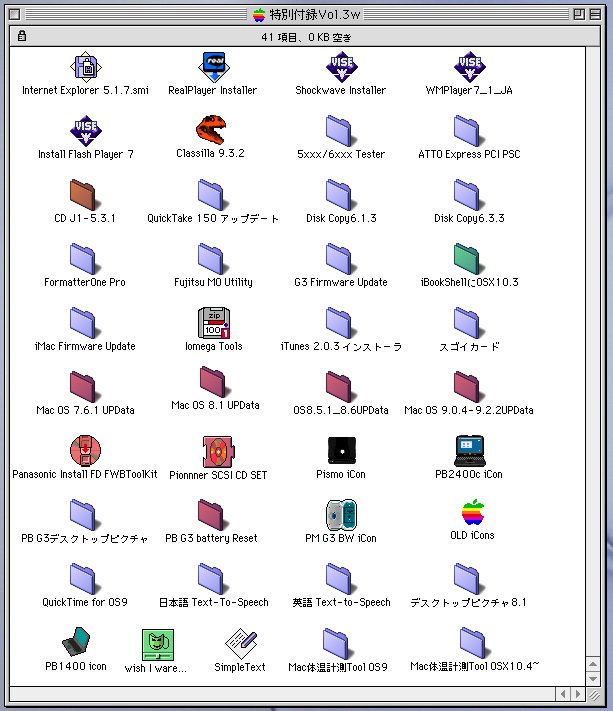The height and width of the screenshot is (711, 613).
Task: Open the SimpleText application
Action: (240, 641)
